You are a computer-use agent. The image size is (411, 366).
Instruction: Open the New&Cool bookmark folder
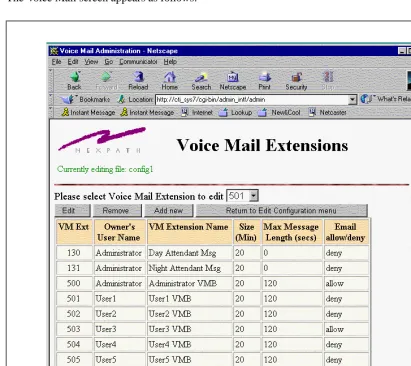point(279,113)
